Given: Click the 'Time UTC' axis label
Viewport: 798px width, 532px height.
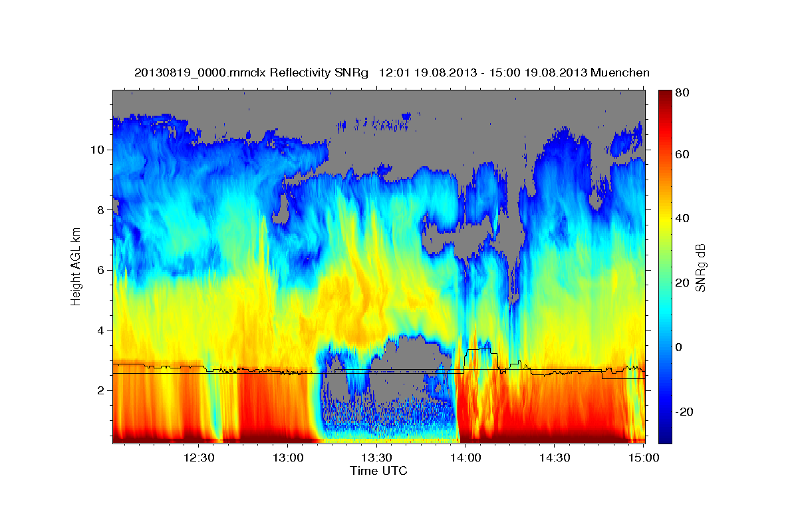Looking at the screenshot, I should [x=378, y=471].
